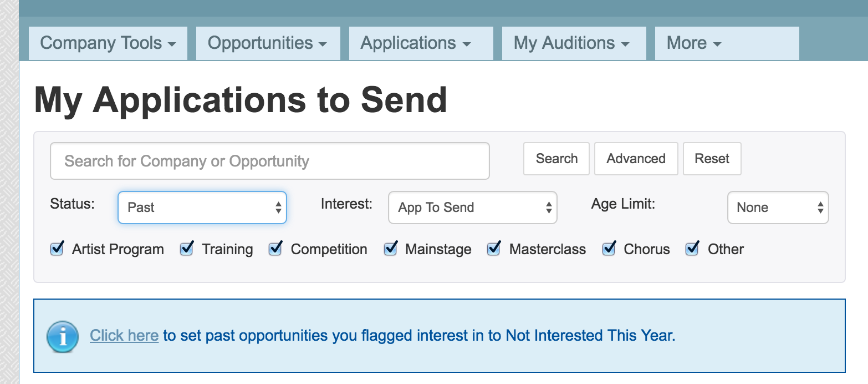Open the Opportunities menu

[268, 43]
